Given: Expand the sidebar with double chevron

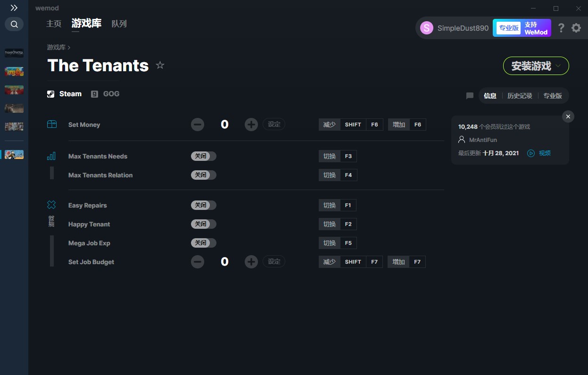Looking at the screenshot, I should pos(14,8).
